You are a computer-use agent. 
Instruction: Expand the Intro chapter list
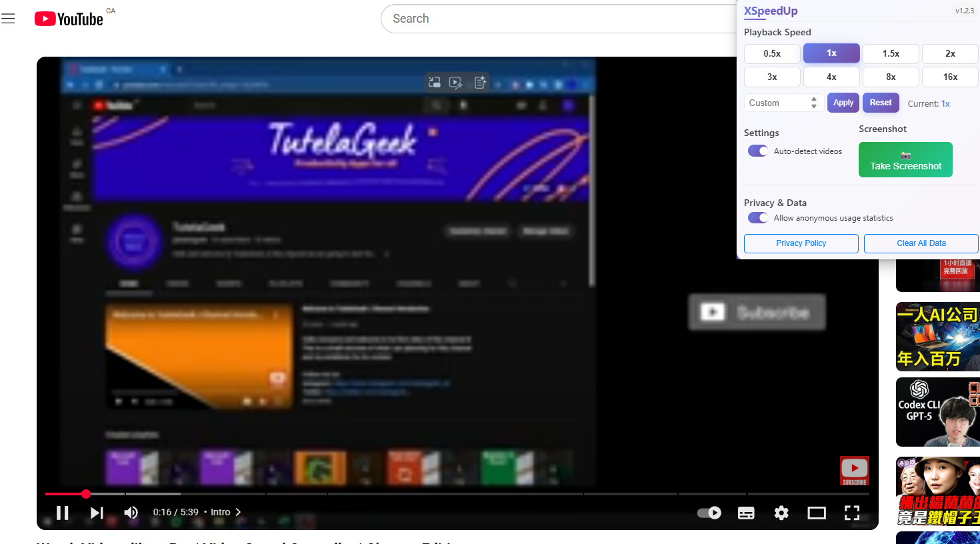point(238,512)
